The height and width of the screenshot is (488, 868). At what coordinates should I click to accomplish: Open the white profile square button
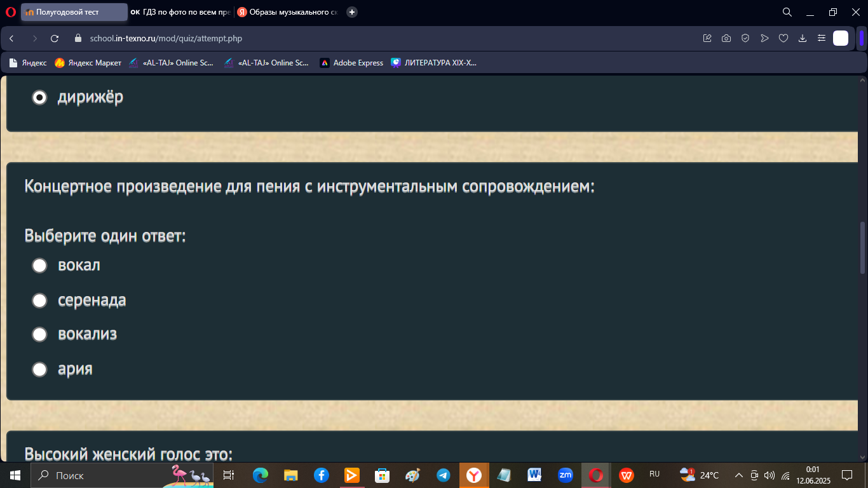pyautogui.click(x=841, y=38)
